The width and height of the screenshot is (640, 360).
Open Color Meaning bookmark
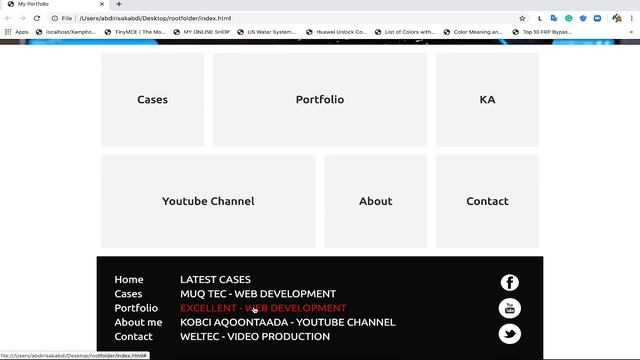(473, 32)
